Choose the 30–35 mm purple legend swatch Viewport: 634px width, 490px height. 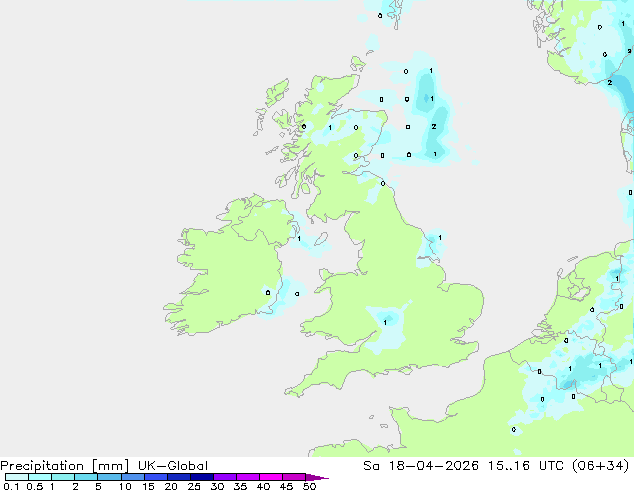(225, 477)
